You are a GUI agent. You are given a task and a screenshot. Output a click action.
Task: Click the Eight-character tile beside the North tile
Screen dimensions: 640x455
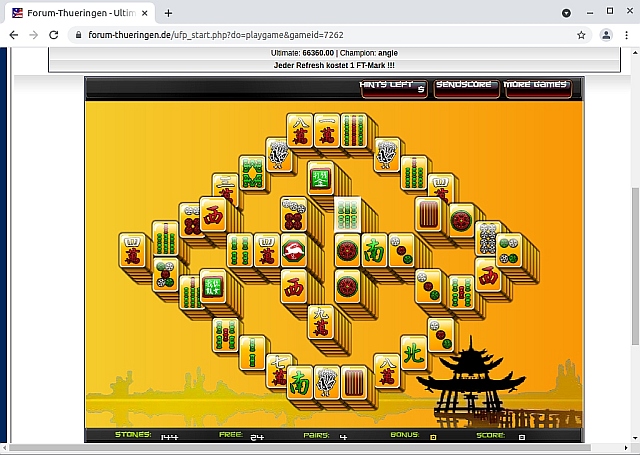387,371
